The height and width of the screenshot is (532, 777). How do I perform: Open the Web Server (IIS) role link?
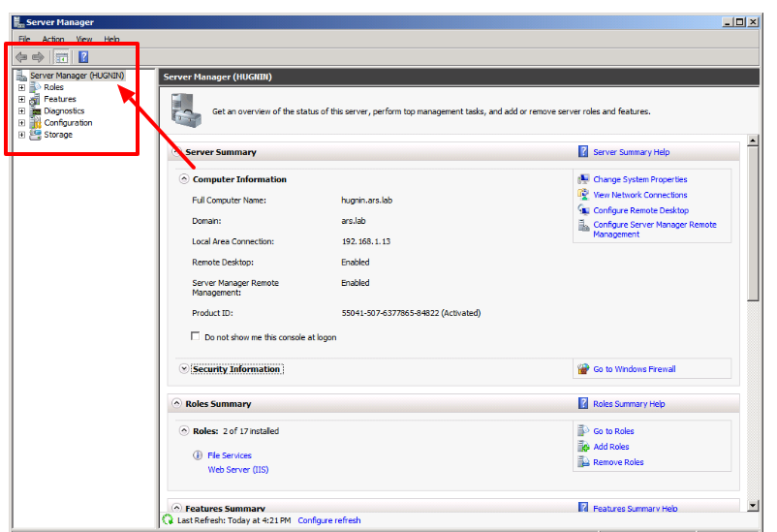238,470
